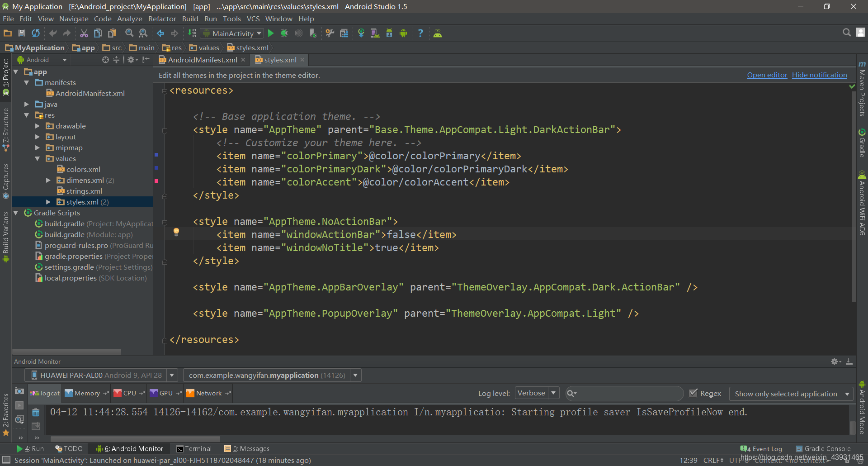
Task: Open the AVD Manager icon
Action: coord(375,33)
